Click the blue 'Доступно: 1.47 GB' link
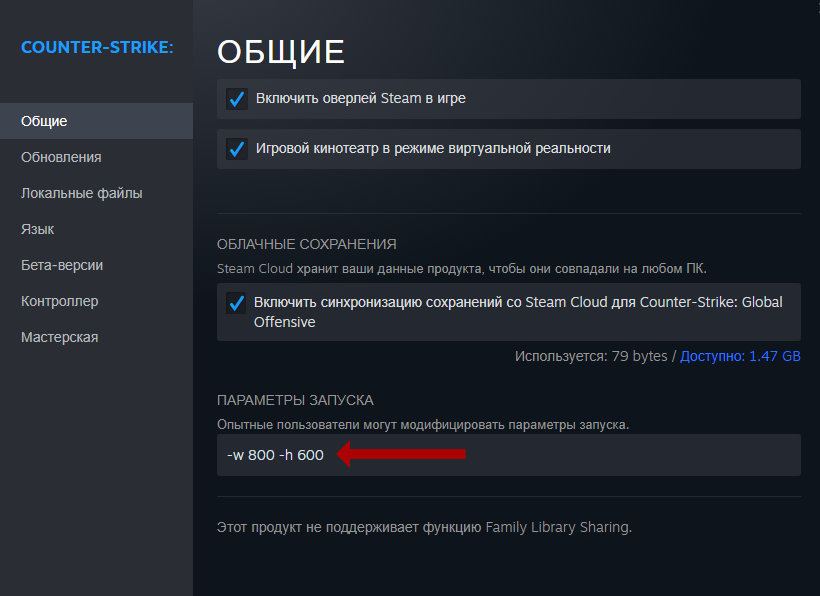The height and width of the screenshot is (596, 820). [740, 356]
